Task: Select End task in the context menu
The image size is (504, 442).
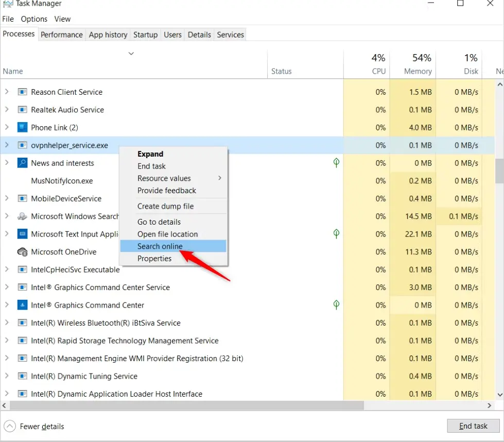Action: click(x=173, y=166)
